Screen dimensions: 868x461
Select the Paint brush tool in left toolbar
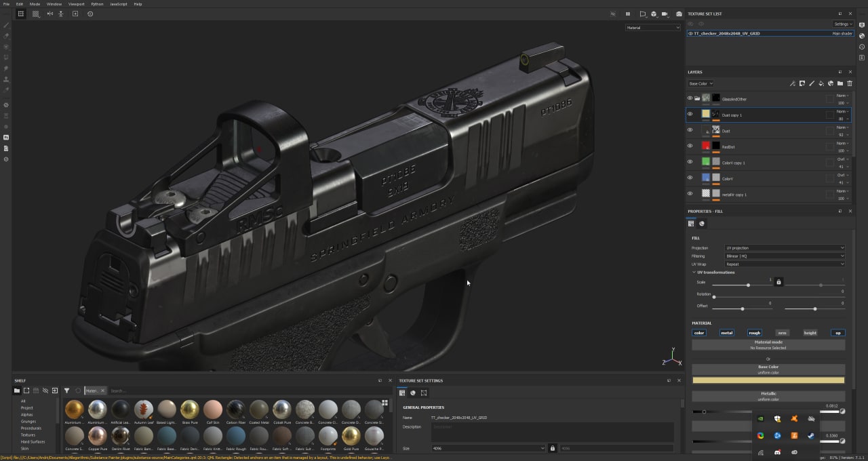click(6, 25)
